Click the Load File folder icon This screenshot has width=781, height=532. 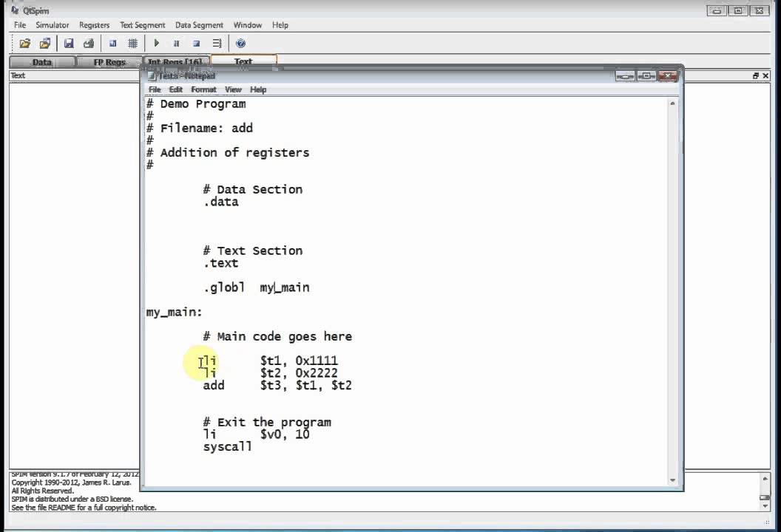[24, 44]
